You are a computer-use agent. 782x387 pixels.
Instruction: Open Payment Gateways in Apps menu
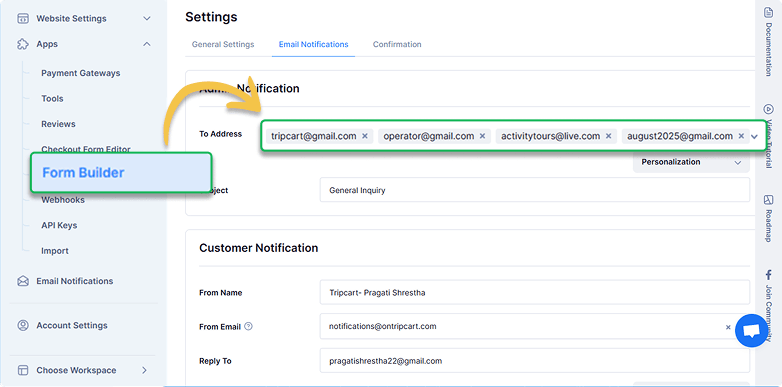pos(81,73)
